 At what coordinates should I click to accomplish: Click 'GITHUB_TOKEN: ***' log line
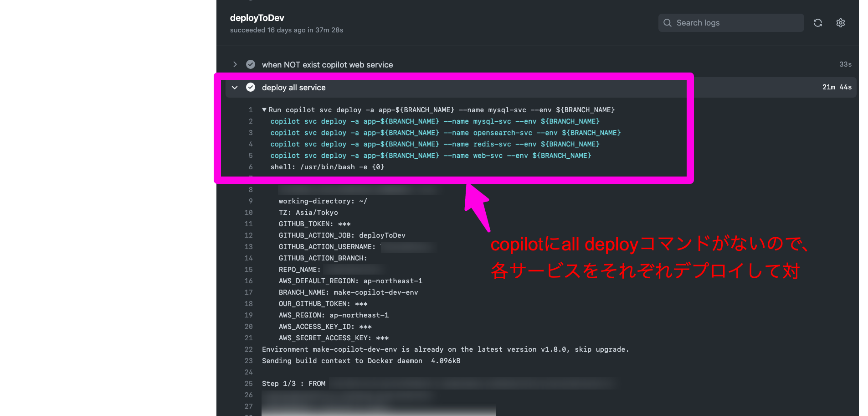pyautogui.click(x=315, y=224)
